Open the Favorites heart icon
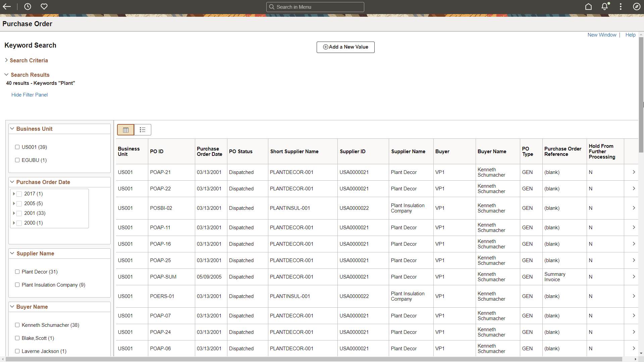644x362 pixels. pos(44,6)
